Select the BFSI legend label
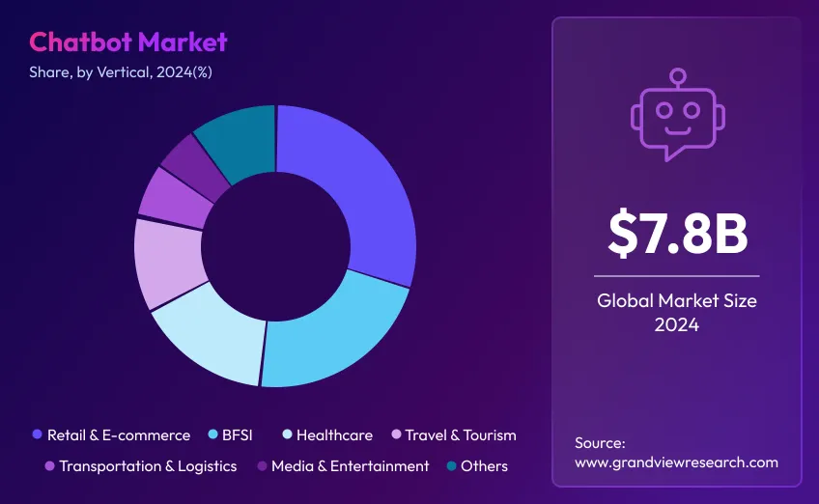 click(x=238, y=435)
